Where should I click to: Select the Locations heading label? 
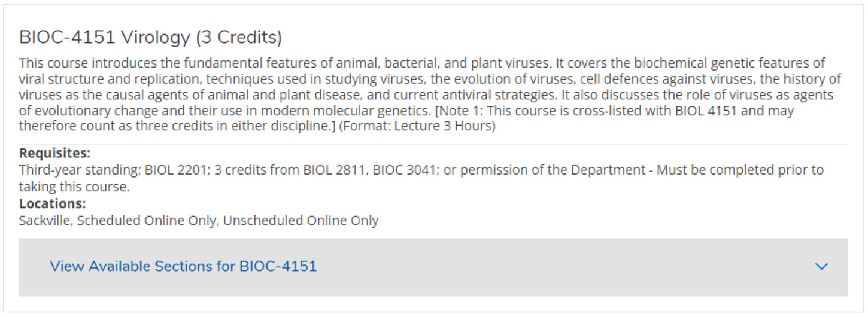point(52,203)
